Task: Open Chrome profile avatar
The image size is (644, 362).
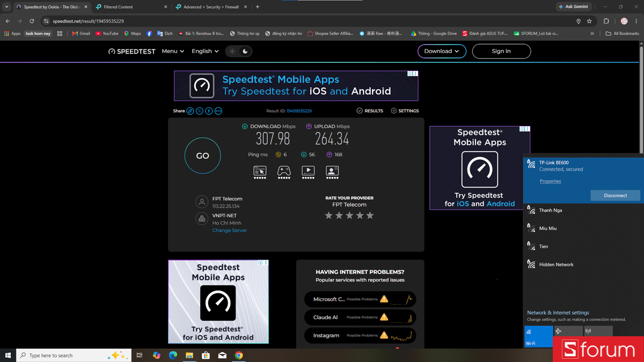Action: coord(624,21)
